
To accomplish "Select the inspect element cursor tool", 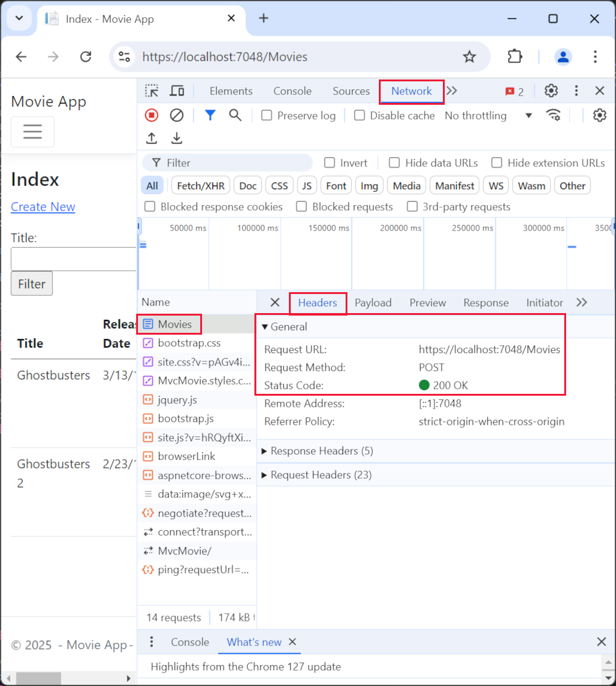I will [x=152, y=91].
